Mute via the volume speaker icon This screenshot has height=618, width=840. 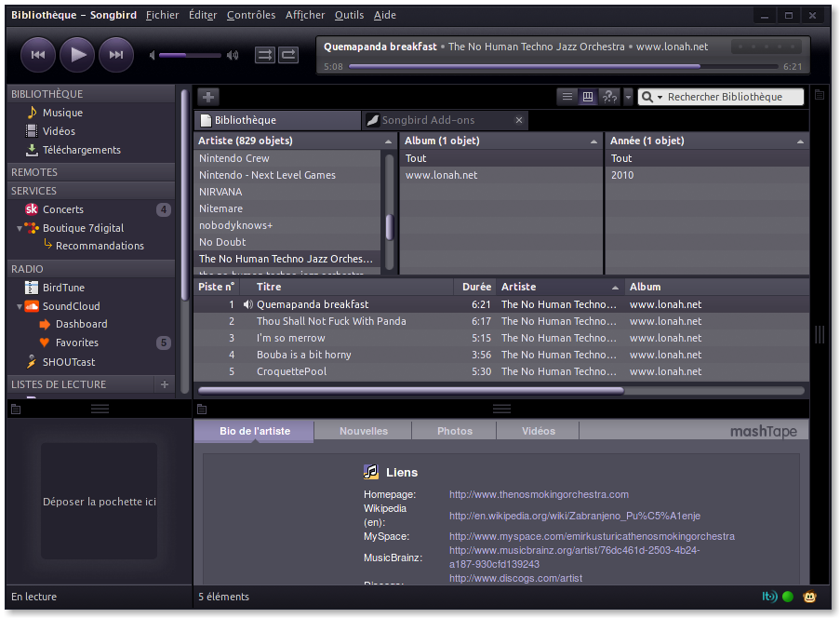(x=153, y=55)
